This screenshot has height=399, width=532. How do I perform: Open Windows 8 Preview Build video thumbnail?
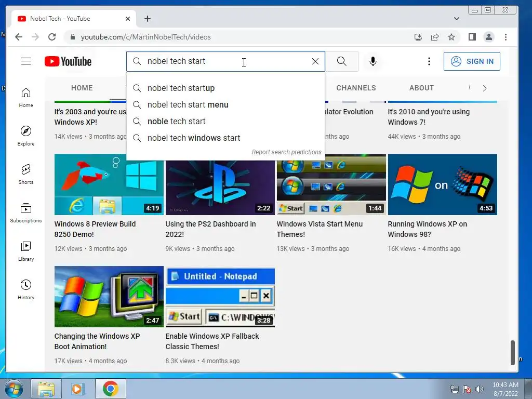[109, 184]
